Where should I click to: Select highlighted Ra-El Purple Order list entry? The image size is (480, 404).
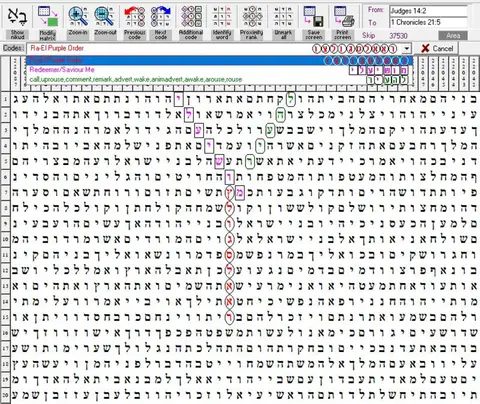click(219, 60)
